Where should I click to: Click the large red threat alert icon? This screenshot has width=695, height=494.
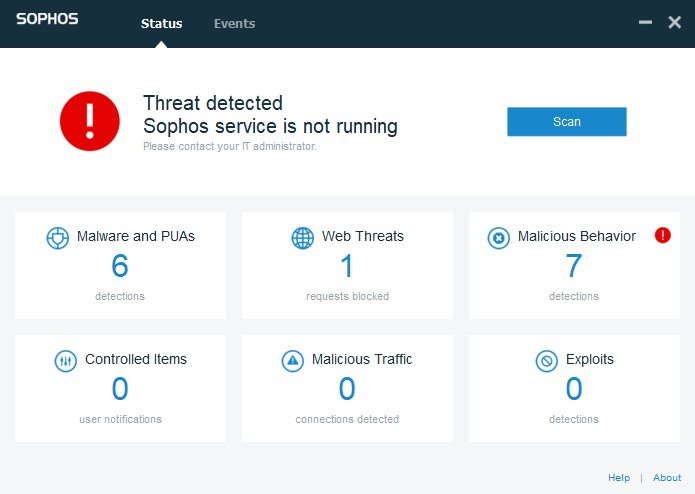click(x=90, y=121)
